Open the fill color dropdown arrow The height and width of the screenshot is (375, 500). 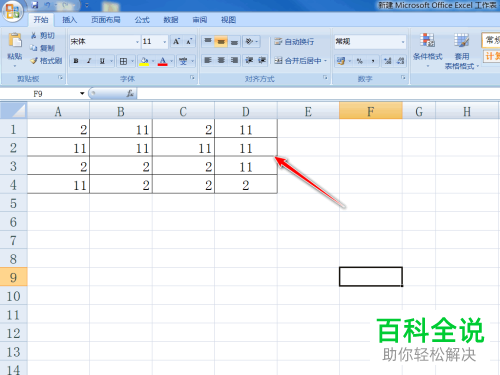[x=153, y=61]
